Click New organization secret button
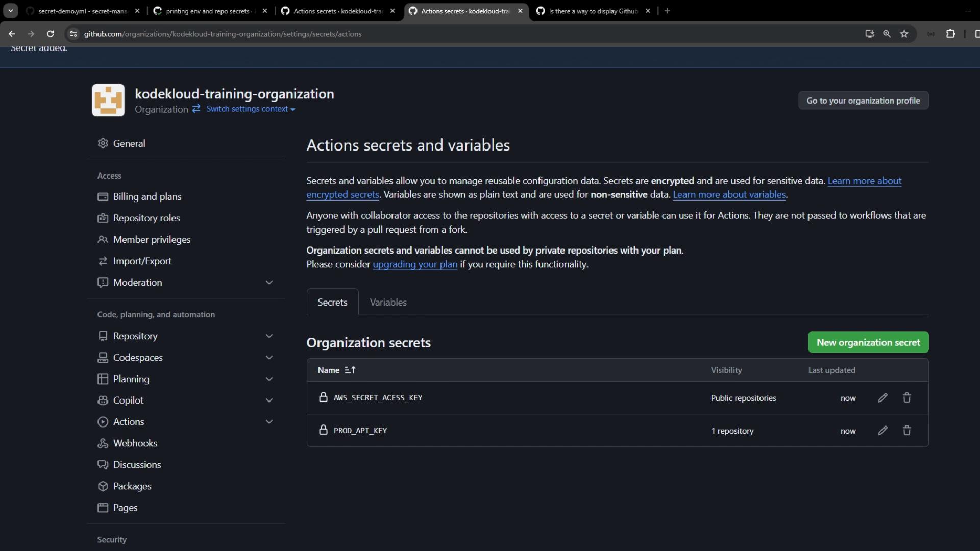The height and width of the screenshot is (551, 980). click(868, 342)
